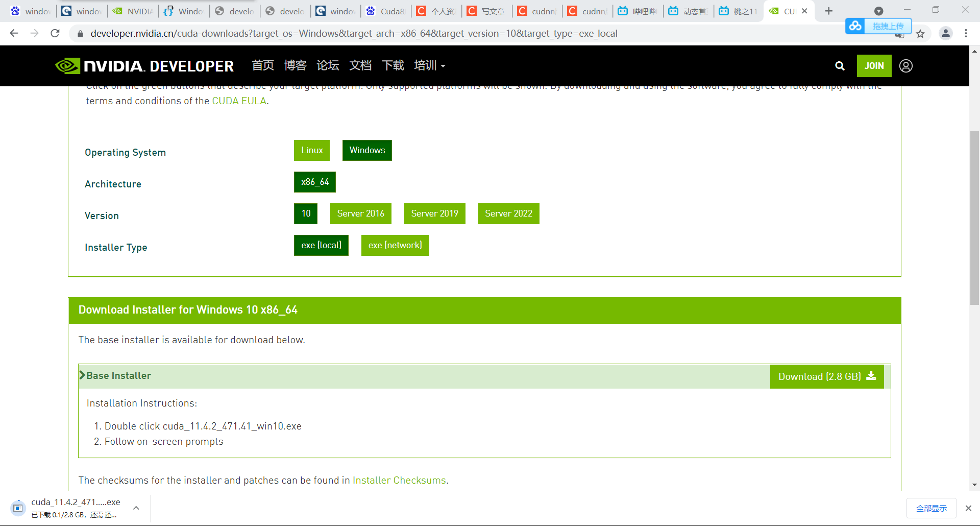The width and height of the screenshot is (980, 526).
Task: Switch to the 动态首 Bilibili tab
Action: coord(689,11)
